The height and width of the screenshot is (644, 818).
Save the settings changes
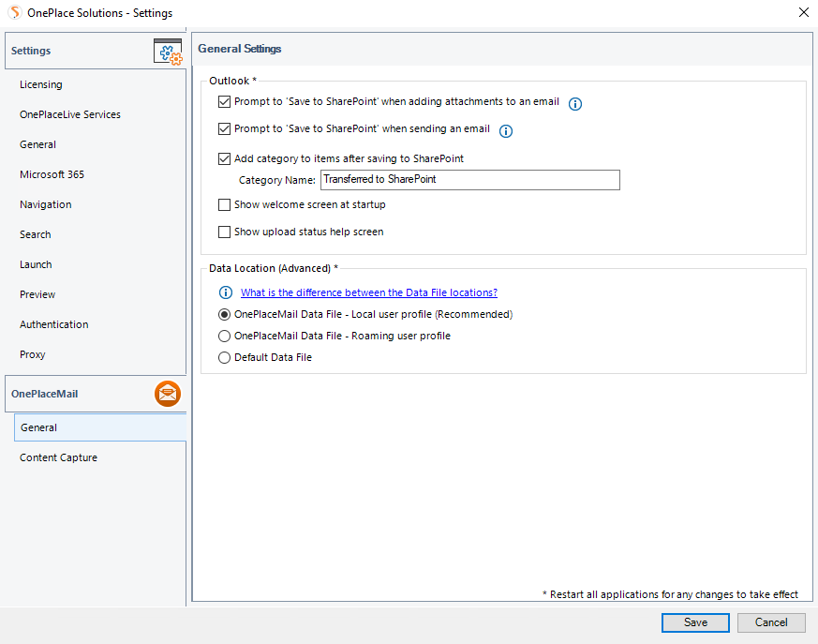coord(694,622)
